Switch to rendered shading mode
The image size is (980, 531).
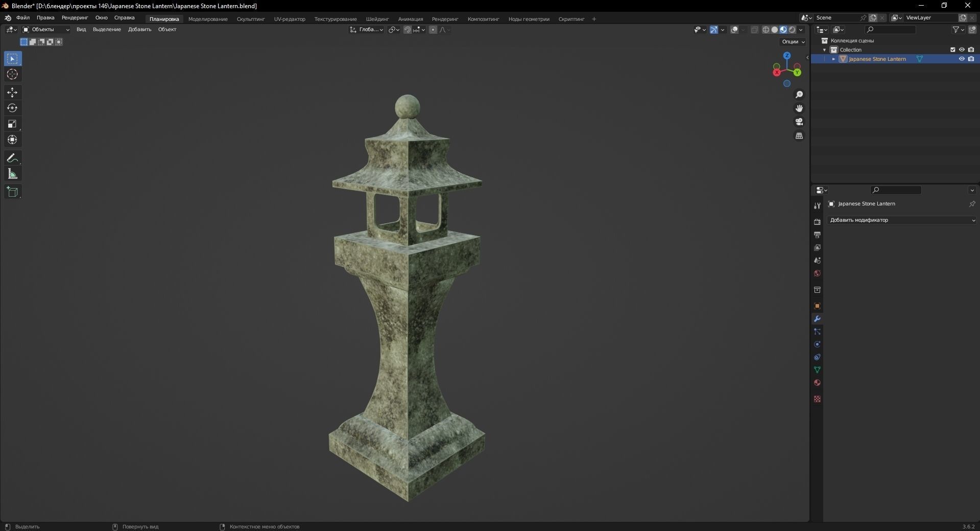(x=792, y=30)
